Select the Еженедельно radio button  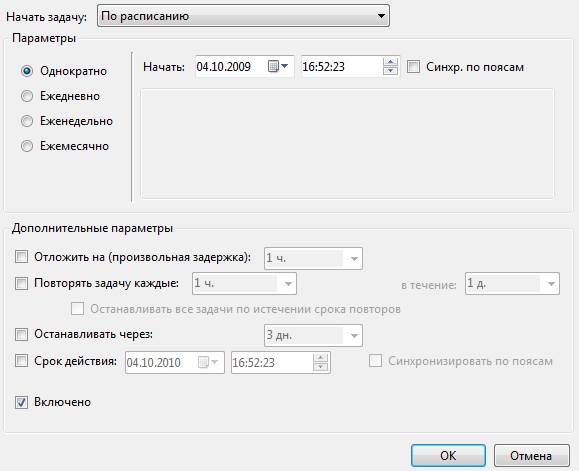[27, 121]
